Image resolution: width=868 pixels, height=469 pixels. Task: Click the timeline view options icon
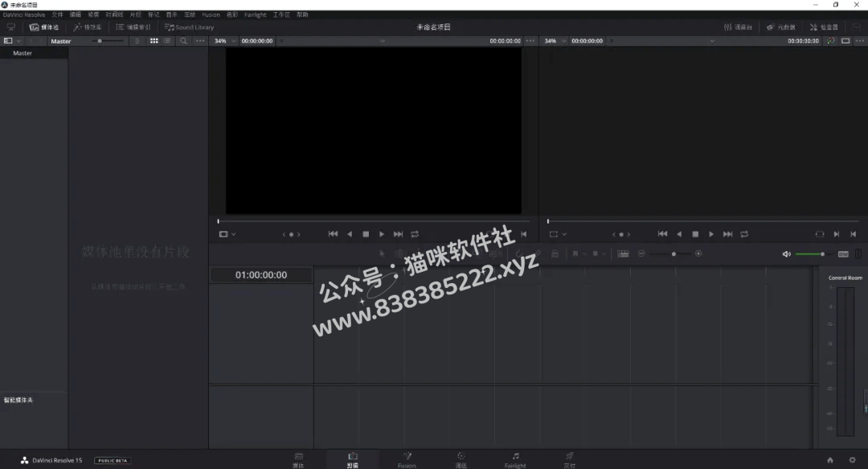click(x=623, y=254)
